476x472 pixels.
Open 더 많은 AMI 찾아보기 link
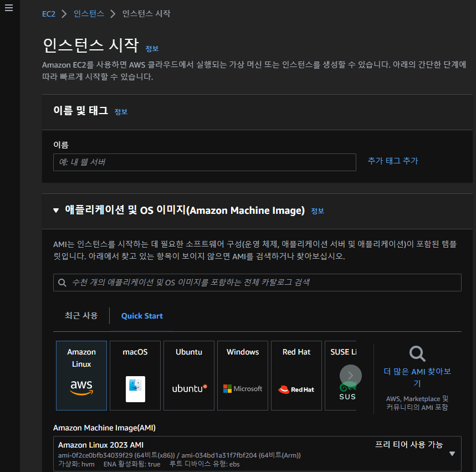tap(417, 377)
